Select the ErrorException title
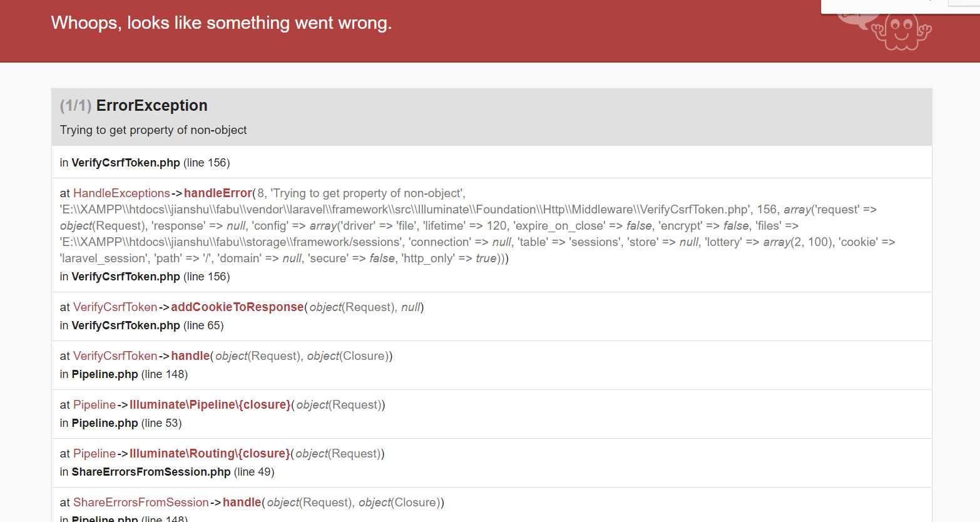 coord(152,106)
